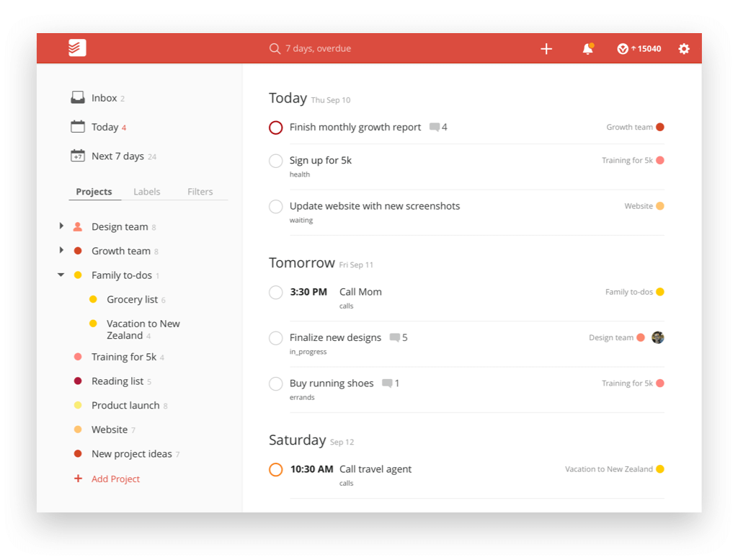Collapse the Family to-dos project
738x560 pixels.
[x=61, y=275]
